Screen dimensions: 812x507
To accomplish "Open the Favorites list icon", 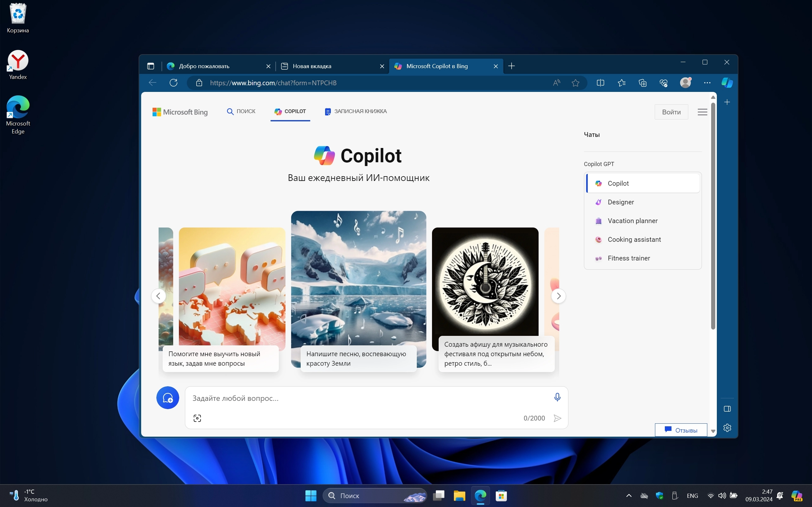I will click(x=621, y=82).
